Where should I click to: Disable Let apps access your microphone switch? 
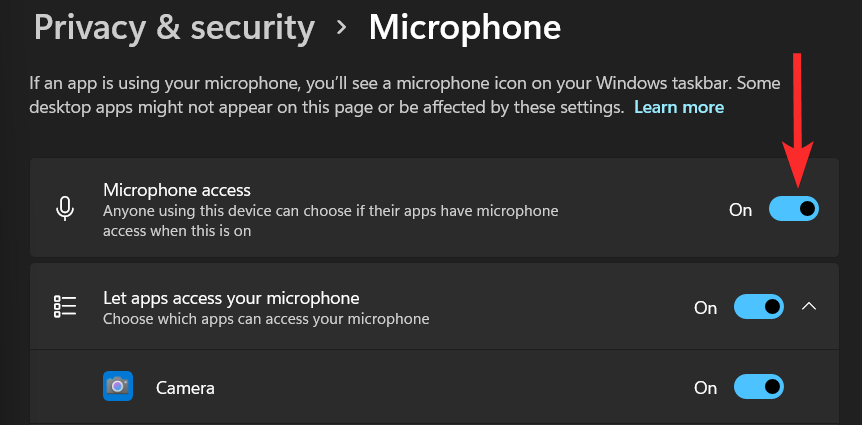tap(758, 306)
